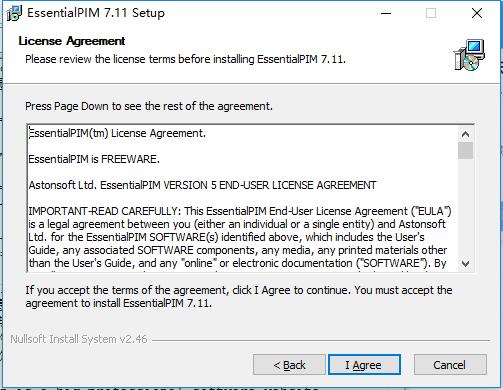Place cursor on 'EssentialPIM is FREEWARE.' line

point(94,159)
